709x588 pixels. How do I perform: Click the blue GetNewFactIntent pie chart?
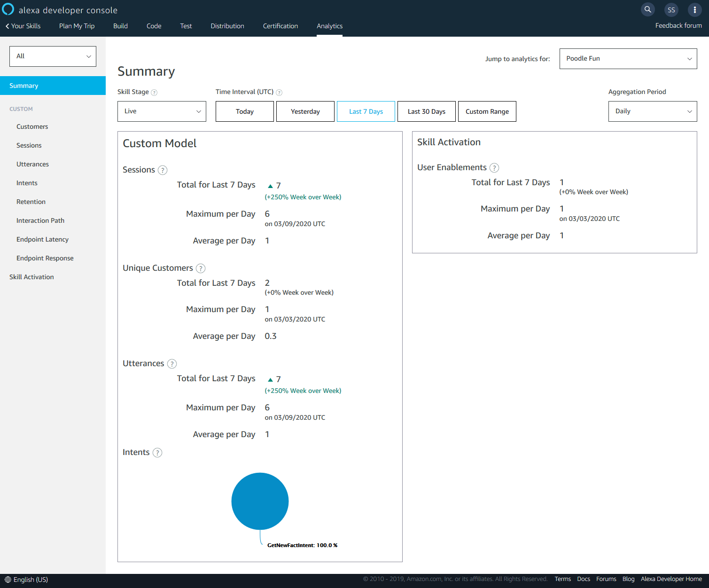click(x=260, y=501)
